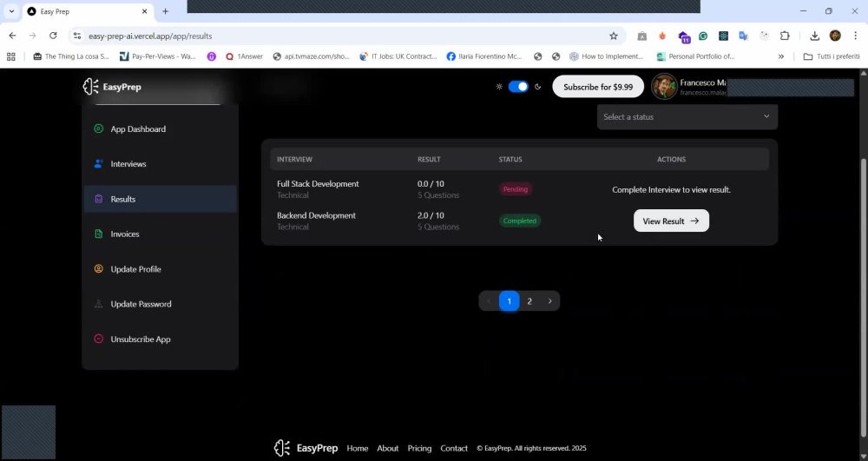Click the Update Password icon
Screen dimensions: 868x461
pos(99,304)
